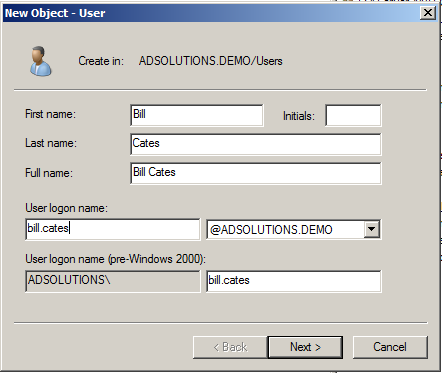Viewport: 442px width, 373px height.
Task: Click the 'User logon name (pre-Windows 2000):' label
Action: (x=116, y=259)
